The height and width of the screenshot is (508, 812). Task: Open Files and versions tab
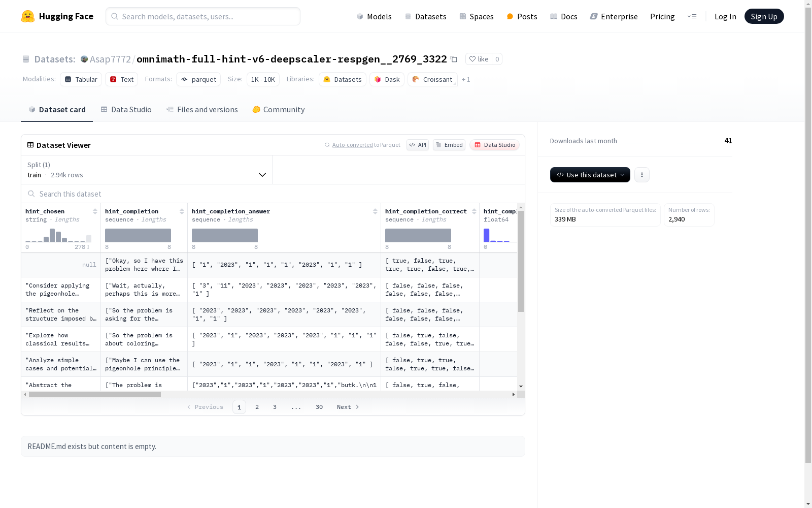pyautogui.click(x=202, y=110)
